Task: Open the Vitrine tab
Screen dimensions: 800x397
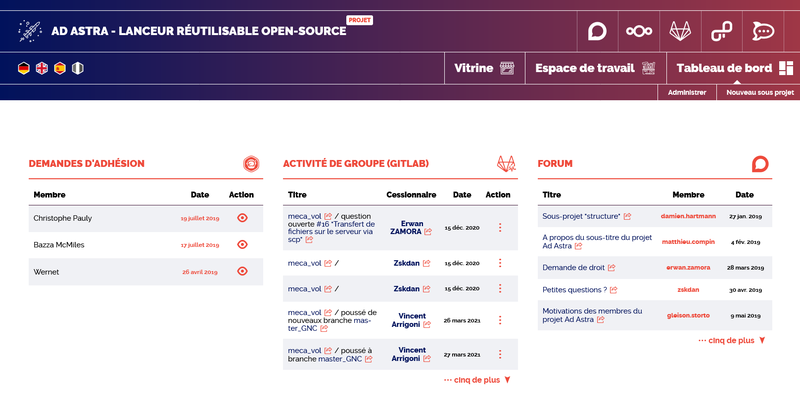Action: [484, 68]
